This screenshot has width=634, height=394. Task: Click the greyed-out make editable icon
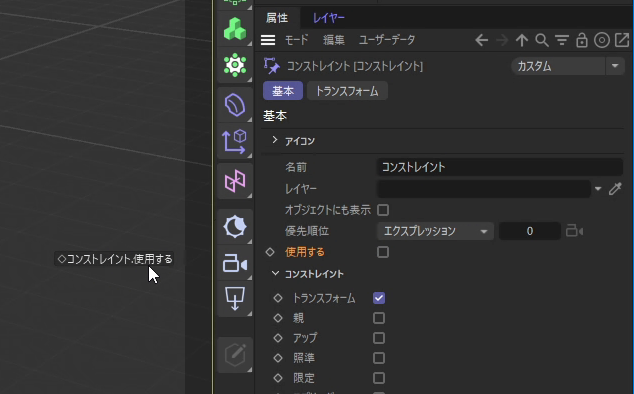pyautogui.click(x=235, y=355)
